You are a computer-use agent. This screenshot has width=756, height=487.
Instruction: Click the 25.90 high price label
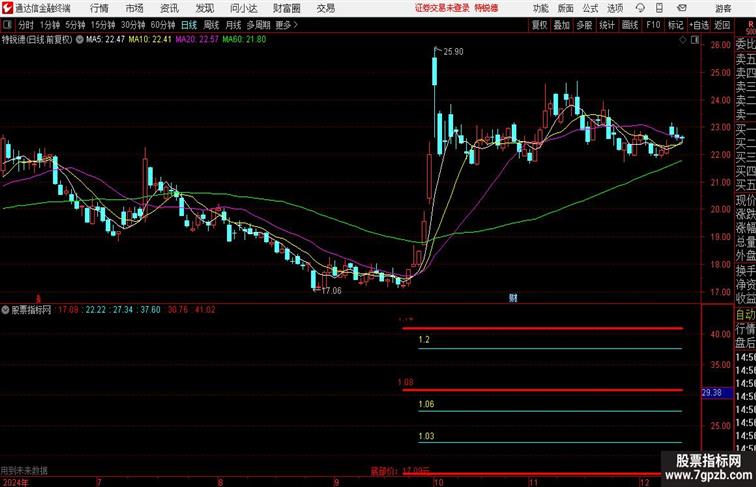point(453,52)
